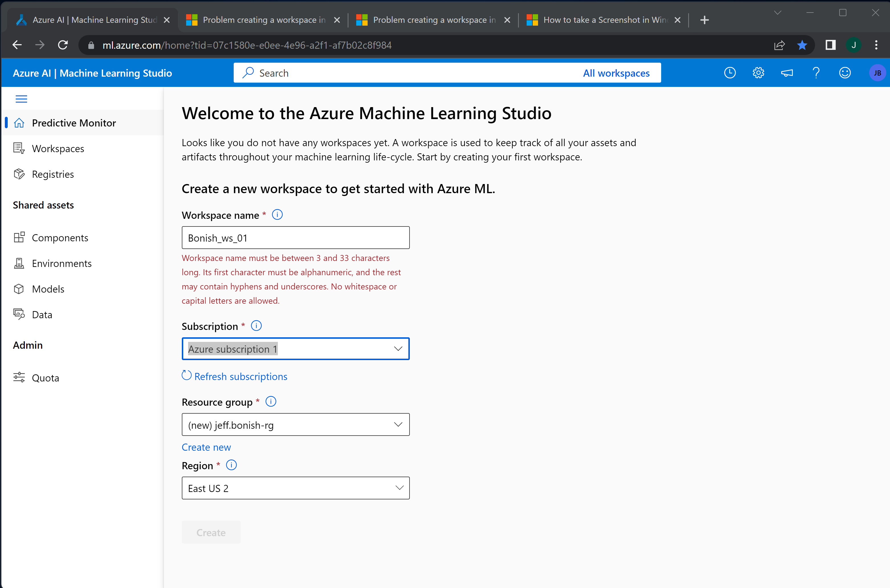Toggle the bookmark star icon
This screenshot has height=588, width=890.
coord(802,45)
